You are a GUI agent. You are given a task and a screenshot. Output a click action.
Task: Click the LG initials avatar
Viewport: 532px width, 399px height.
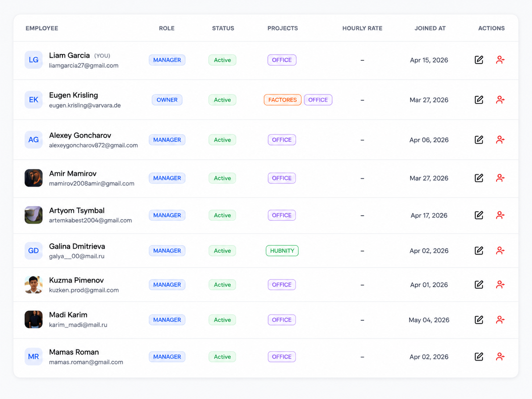tap(33, 60)
